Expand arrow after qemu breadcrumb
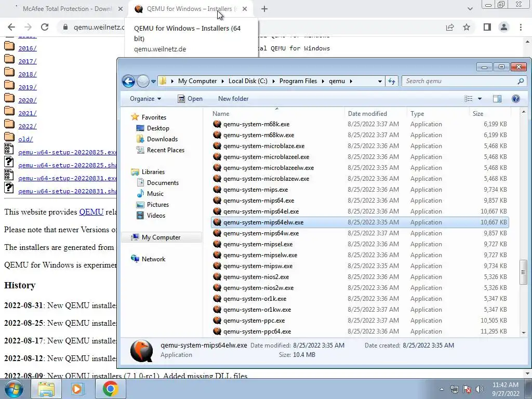 pyautogui.click(x=351, y=81)
